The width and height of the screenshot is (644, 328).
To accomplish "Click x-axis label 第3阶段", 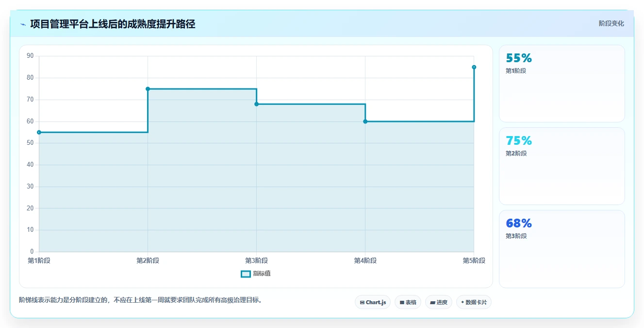I will [256, 261].
